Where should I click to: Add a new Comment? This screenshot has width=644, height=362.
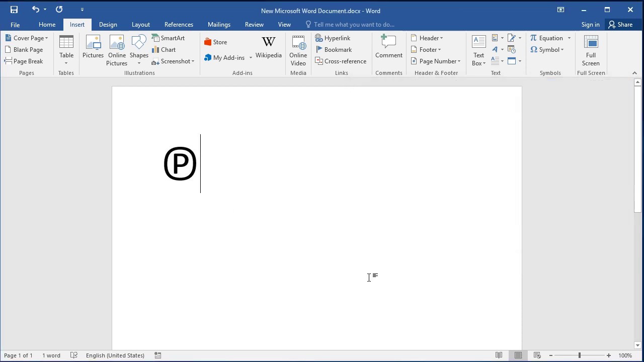389,47
